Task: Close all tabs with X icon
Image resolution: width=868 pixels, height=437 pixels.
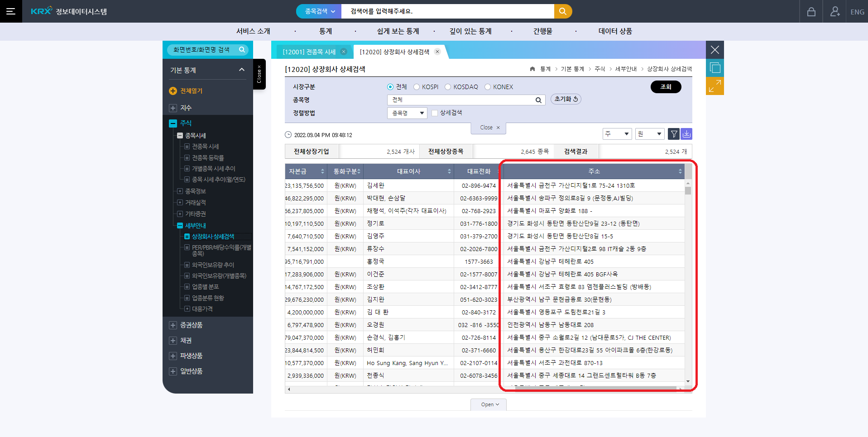Action: (715, 50)
